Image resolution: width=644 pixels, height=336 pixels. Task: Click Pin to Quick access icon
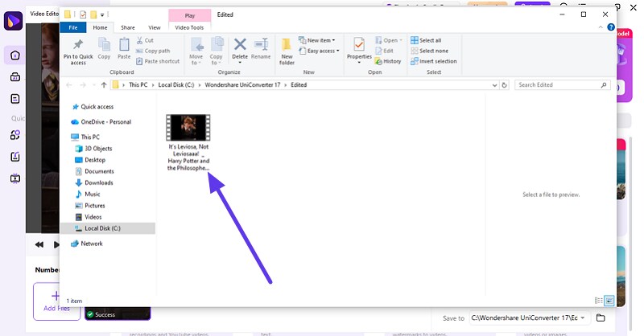click(x=78, y=44)
